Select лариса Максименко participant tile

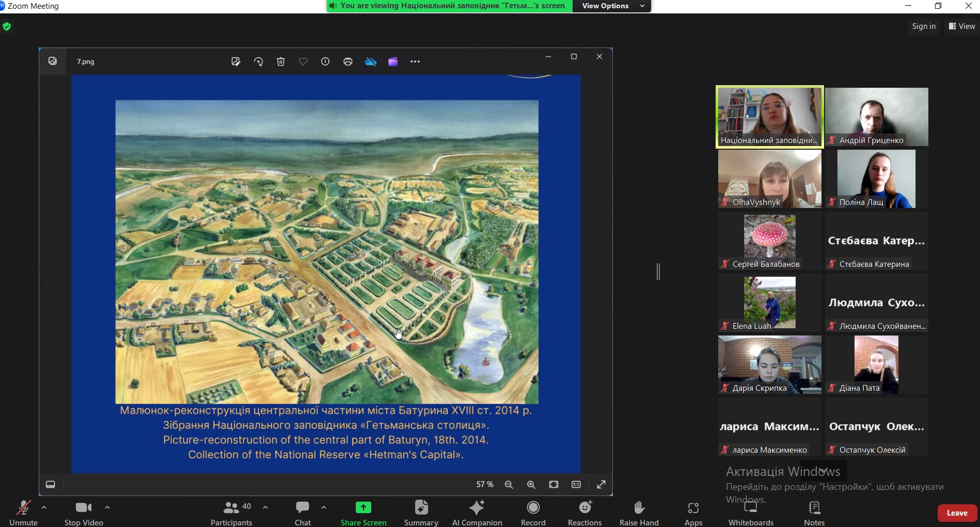pos(769,426)
